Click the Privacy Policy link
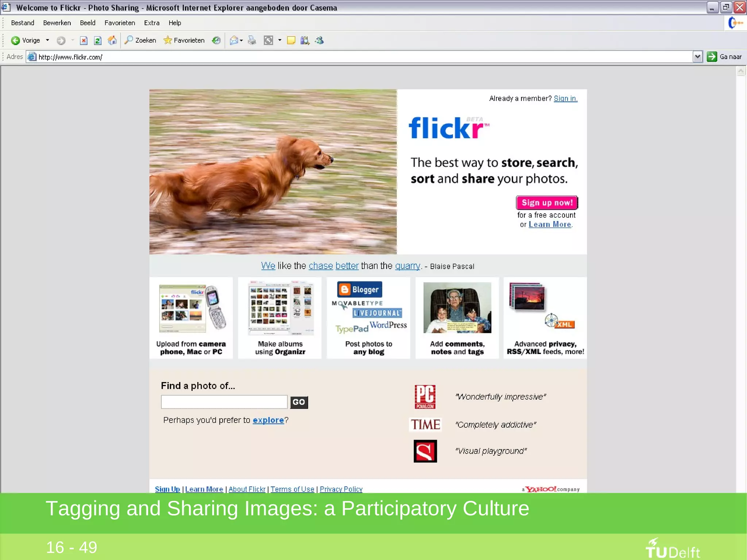Image resolution: width=747 pixels, height=560 pixels. 341,489
